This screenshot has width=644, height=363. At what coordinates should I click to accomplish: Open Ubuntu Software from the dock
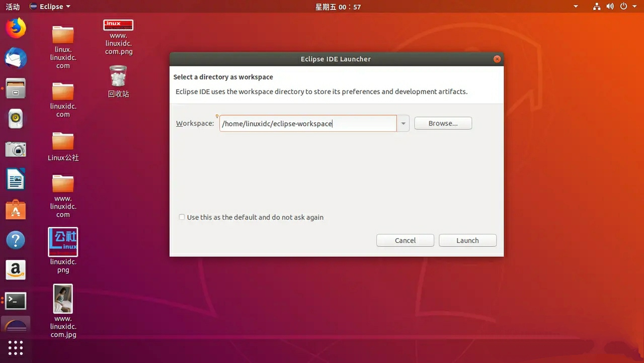pos(16,210)
